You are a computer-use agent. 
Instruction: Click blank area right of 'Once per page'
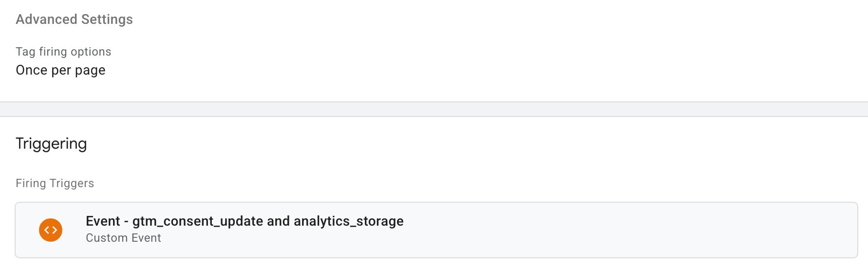438,70
